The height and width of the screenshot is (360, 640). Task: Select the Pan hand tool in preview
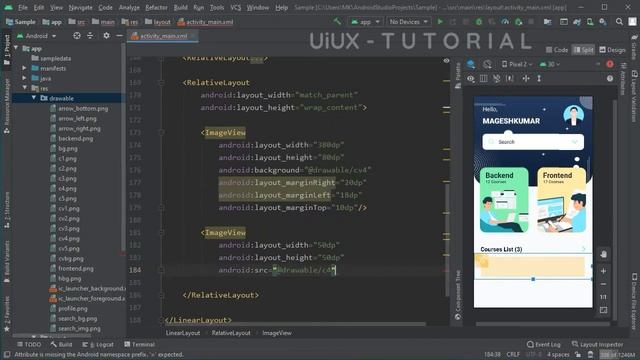603,254
